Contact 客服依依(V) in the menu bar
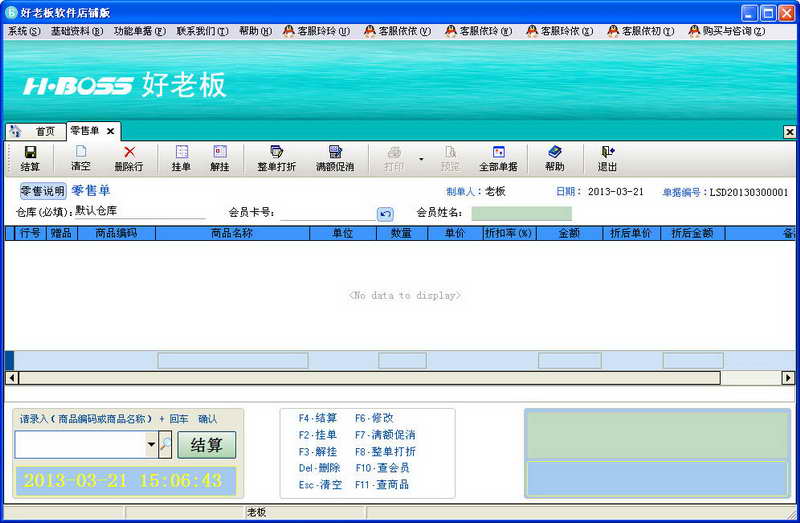This screenshot has width=800, height=523. 397,31
